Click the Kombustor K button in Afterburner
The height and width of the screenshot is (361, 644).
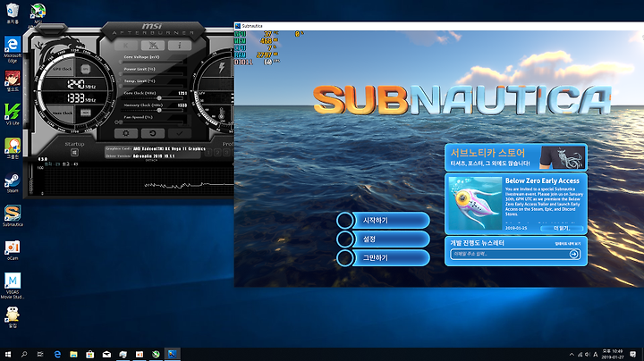coord(126,45)
